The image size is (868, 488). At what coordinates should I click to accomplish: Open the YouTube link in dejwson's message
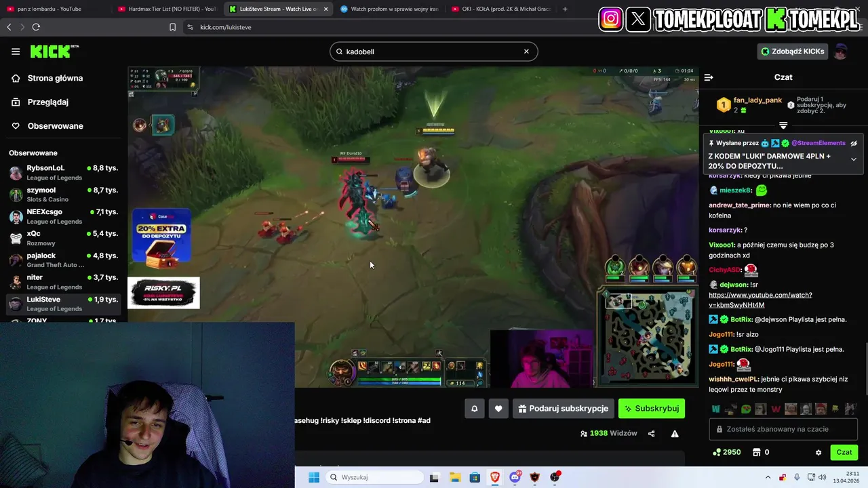click(x=760, y=300)
